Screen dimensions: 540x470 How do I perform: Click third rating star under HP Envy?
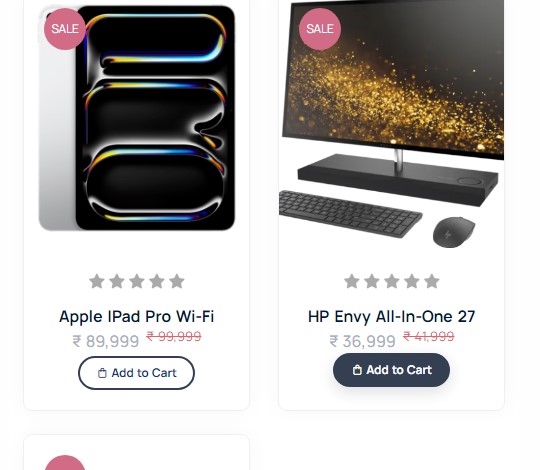point(392,281)
